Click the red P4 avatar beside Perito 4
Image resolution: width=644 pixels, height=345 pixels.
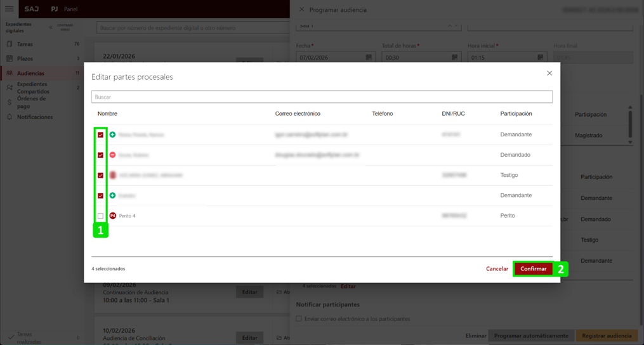click(x=113, y=216)
